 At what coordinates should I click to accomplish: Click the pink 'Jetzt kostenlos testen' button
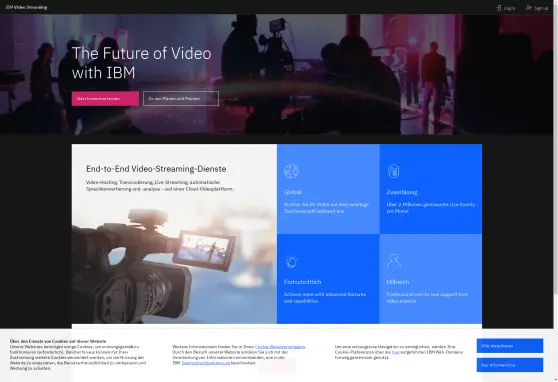[x=105, y=99]
